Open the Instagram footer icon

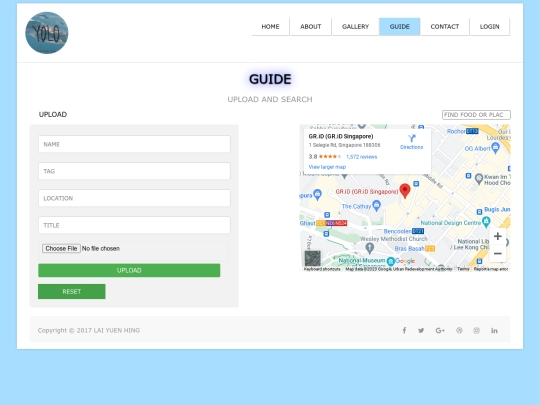click(476, 331)
